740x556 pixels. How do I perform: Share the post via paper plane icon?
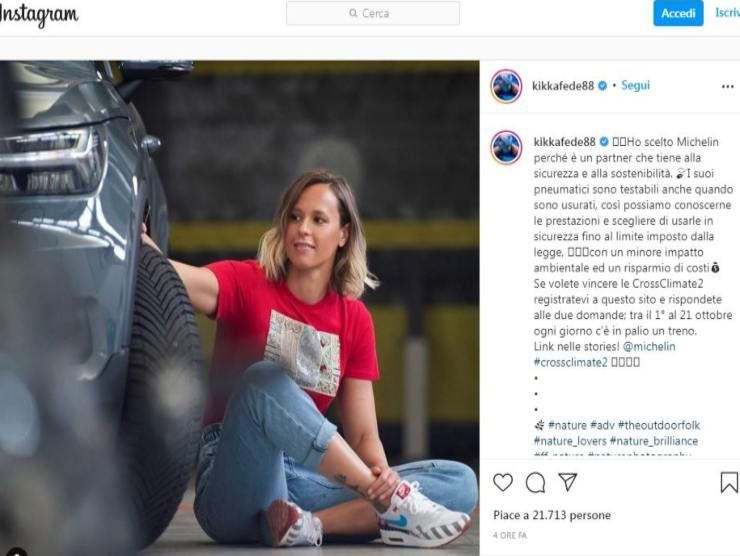click(x=568, y=482)
